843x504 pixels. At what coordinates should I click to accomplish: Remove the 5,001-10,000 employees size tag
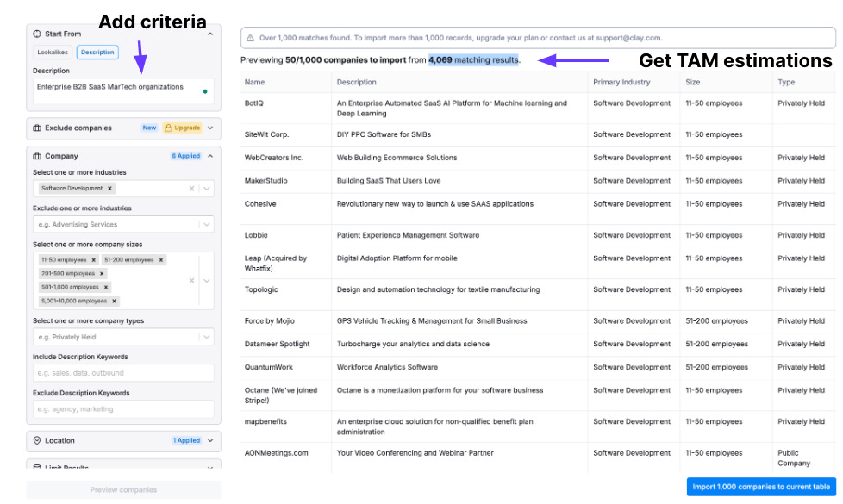pos(114,302)
